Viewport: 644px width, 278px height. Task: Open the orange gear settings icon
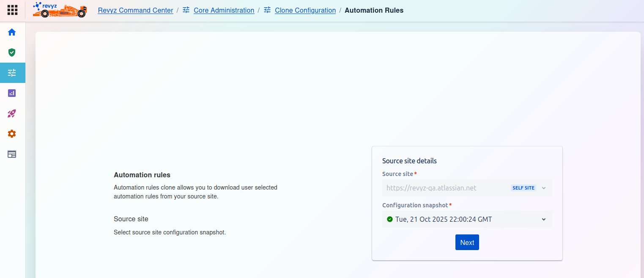(12, 134)
